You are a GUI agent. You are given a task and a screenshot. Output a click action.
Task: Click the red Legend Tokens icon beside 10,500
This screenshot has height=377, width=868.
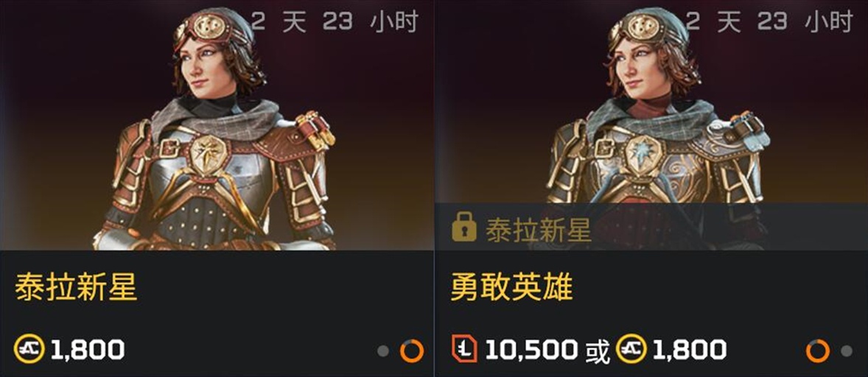[x=464, y=349]
